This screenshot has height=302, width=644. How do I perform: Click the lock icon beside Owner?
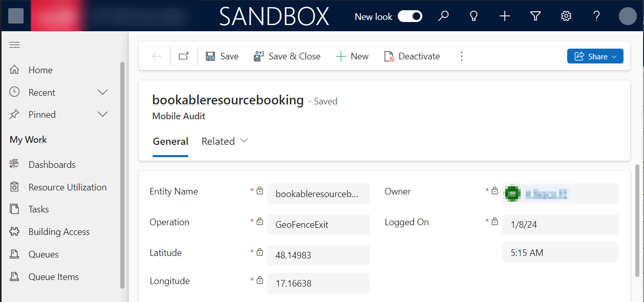click(x=495, y=191)
